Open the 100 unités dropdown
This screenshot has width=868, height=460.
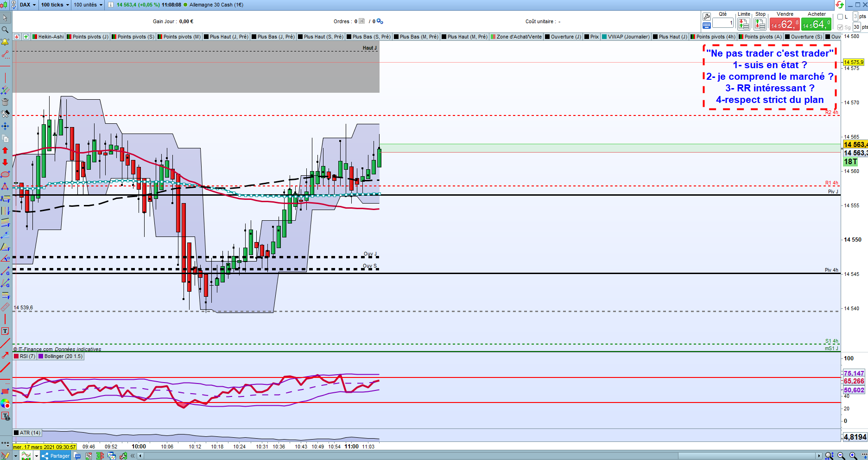pyautogui.click(x=88, y=5)
